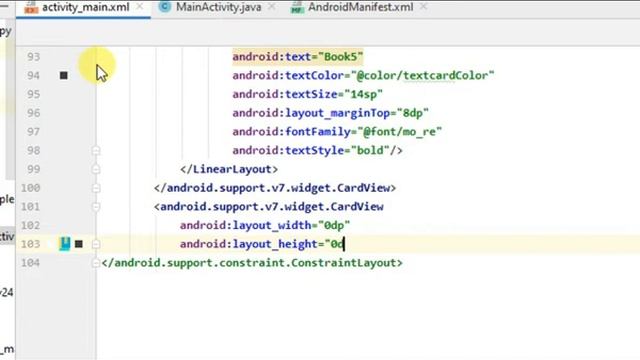Click the teal bookmark gutter icon on line 103

[x=65, y=244]
